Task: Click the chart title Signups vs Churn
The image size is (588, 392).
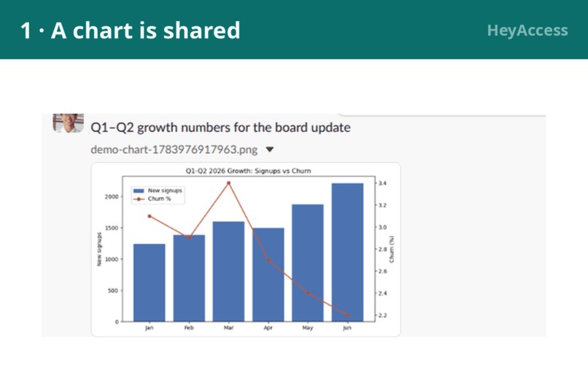Action: [248, 171]
